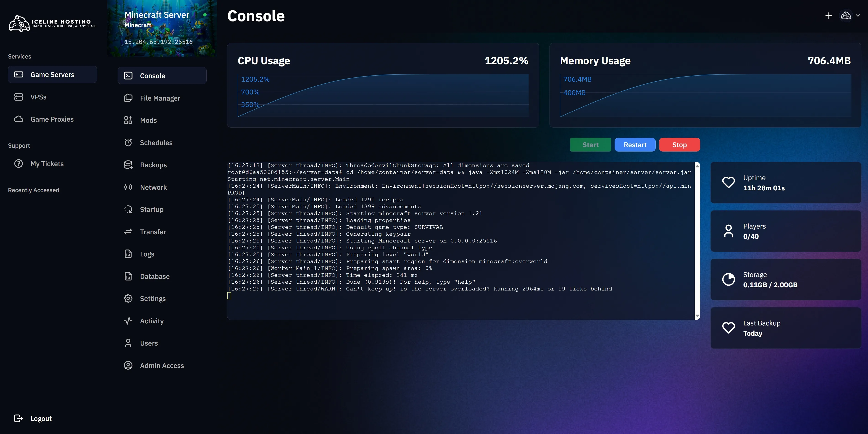Click the Iceline Hosting logo
The image size is (868, 434).
tap(52, 23)
